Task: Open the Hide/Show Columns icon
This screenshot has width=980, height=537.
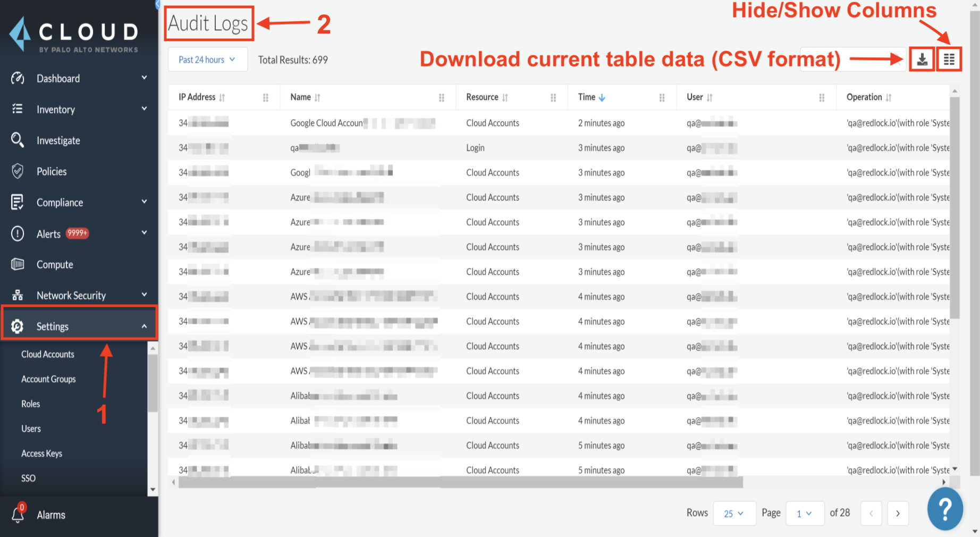Action: (950, 59)
